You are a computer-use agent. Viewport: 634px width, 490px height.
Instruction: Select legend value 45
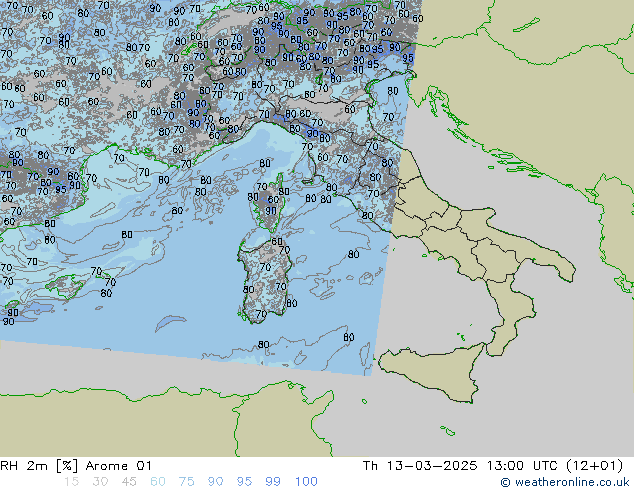click(x=129, y=482)
